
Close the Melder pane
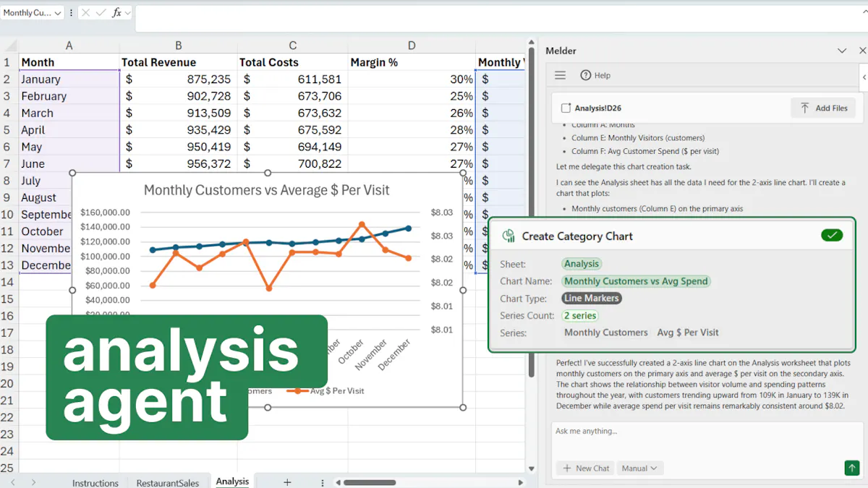point(862,51)
